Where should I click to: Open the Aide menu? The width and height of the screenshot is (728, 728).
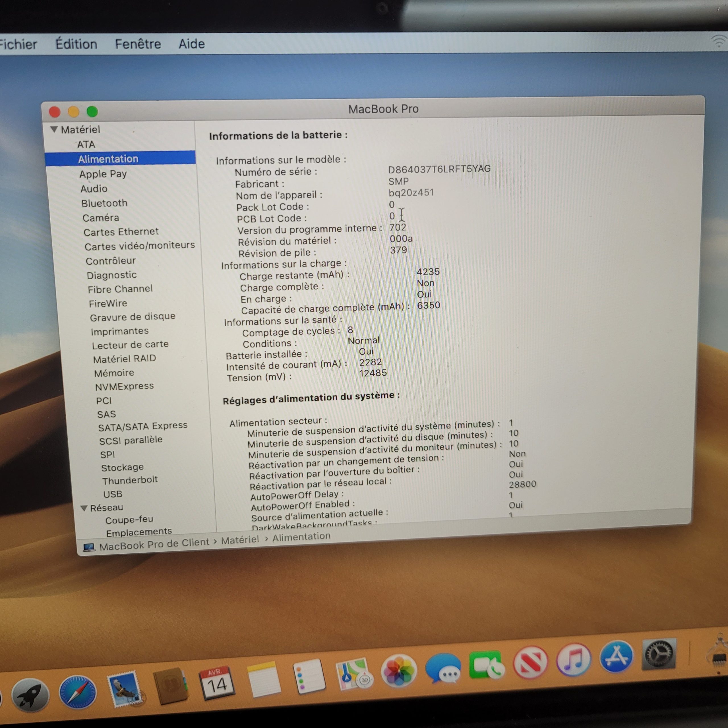pos(191,44)
